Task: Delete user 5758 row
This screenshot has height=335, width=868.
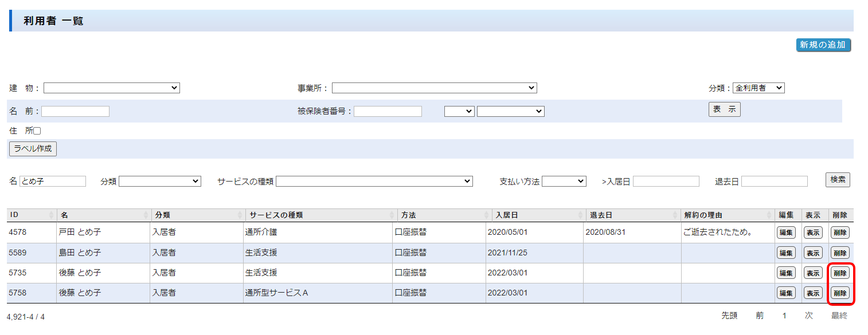Action: (840, 293)
